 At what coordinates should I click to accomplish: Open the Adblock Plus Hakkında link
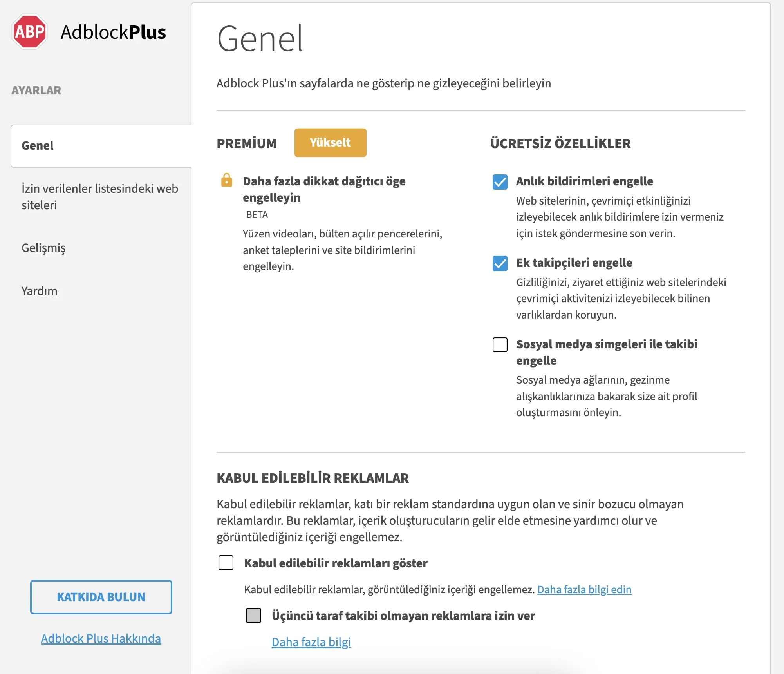(101, 638)
